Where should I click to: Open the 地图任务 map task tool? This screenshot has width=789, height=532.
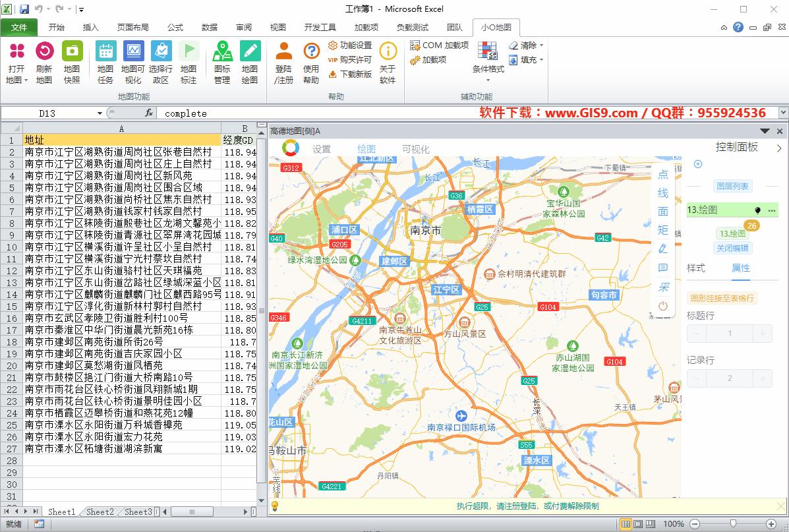tap(105, 59)
